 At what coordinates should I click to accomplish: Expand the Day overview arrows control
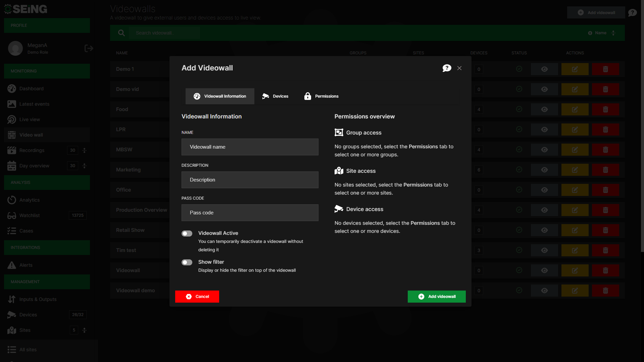[85, 166]
